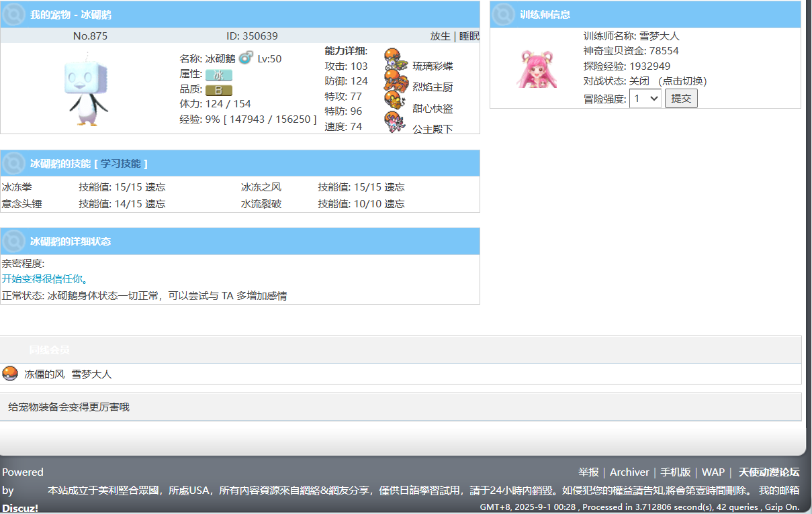The width and height of the screenshot is (812, 514).
Task: Click the 甜心快盗 pet sprite icon
Action: point(395,102)
